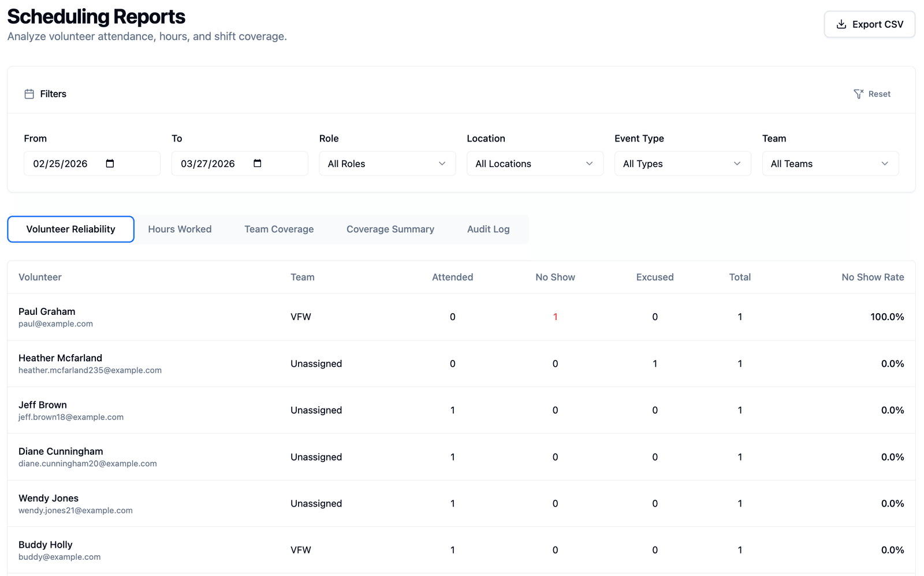Open the From date calendar picker
Screen dimensions: 924x576
tap(110, 163)
